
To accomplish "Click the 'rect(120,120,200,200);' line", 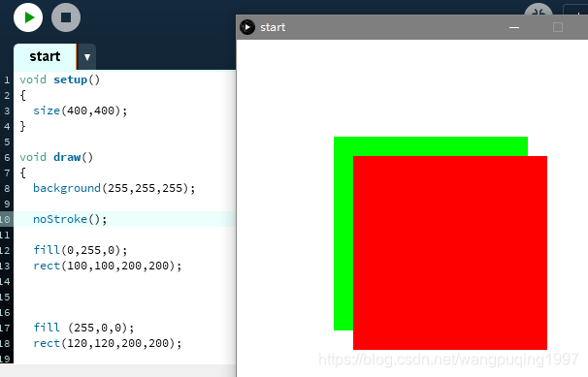I will pyautogui.click(x=108, y=343).
